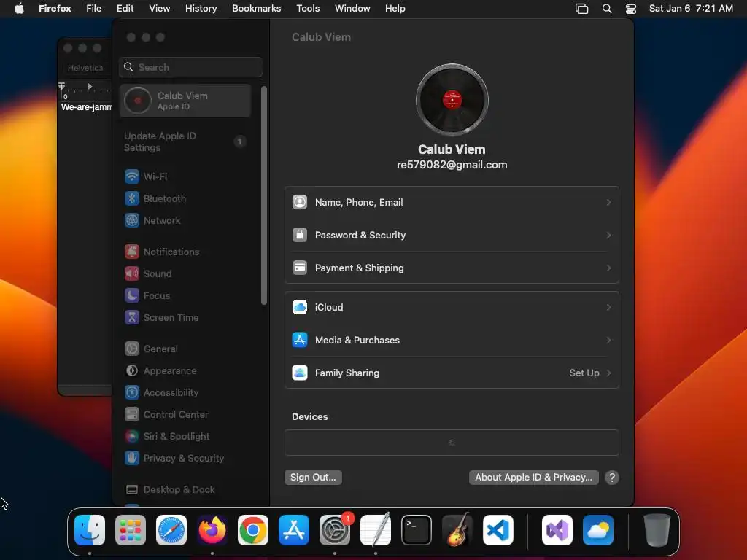
Task: Click the General gear icon in sidebar
Action: (132, 349)
